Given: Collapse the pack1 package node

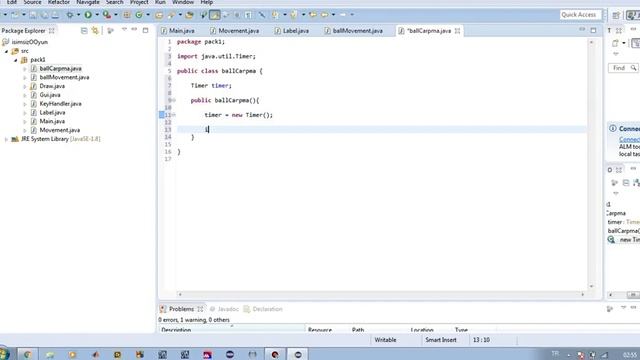Looking at the screenshot, I should tap(16, 60).
